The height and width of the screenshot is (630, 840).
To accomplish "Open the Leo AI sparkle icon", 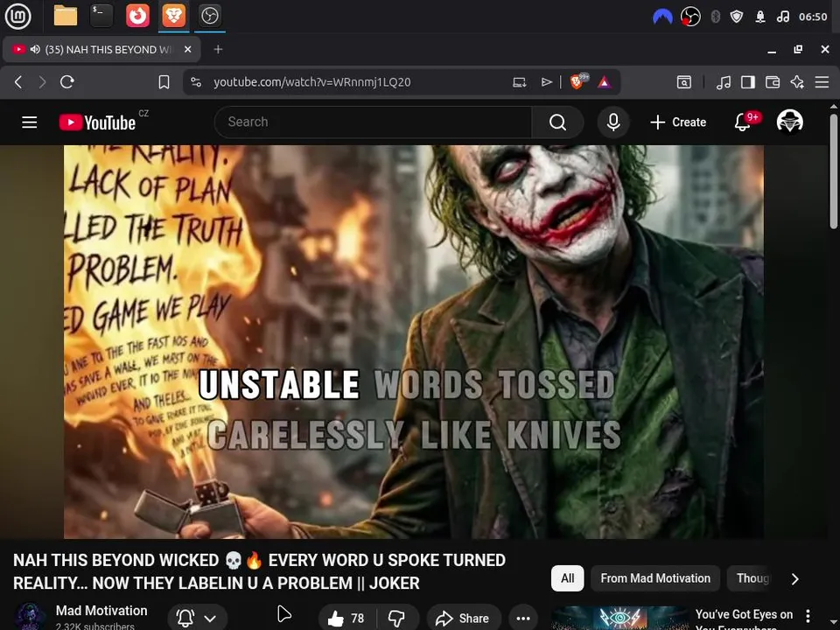I will (x=797, y=82).
